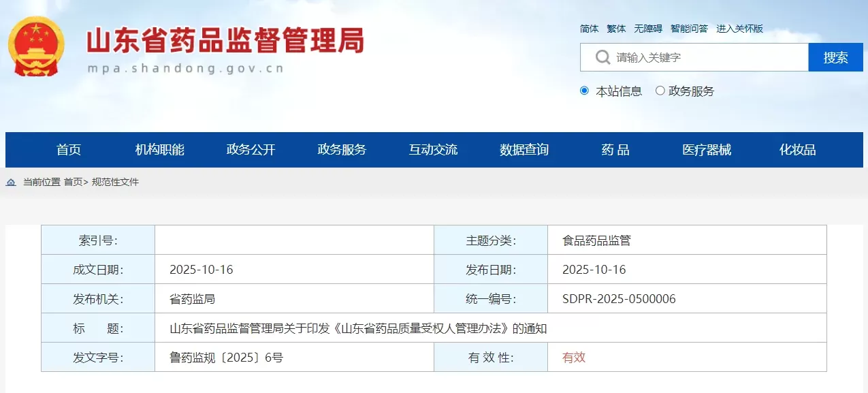
Task: Focus the 请输入关键字 search field
Action: tap(708, 57)
